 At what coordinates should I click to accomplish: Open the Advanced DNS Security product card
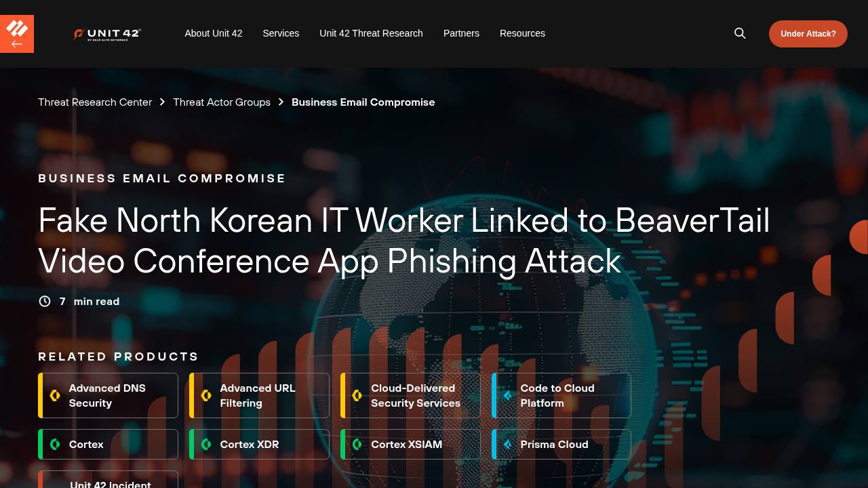coord(108,396)
